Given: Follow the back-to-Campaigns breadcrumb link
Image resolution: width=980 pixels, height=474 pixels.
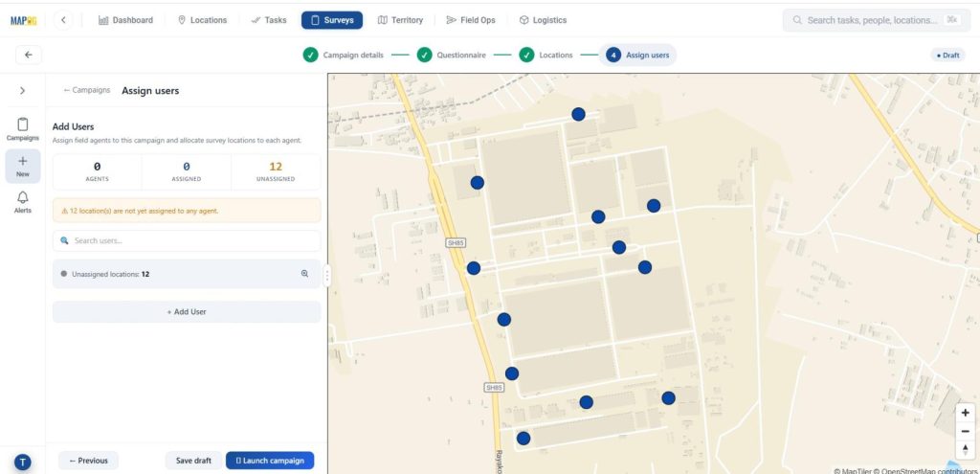Looking at the screenshot, I should [x=87, y=90].
